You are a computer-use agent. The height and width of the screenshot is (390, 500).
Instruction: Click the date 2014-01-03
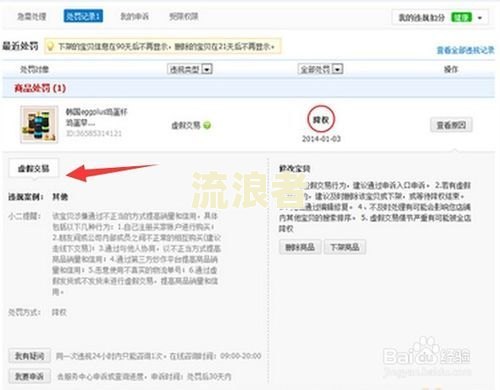coord(321,139)
